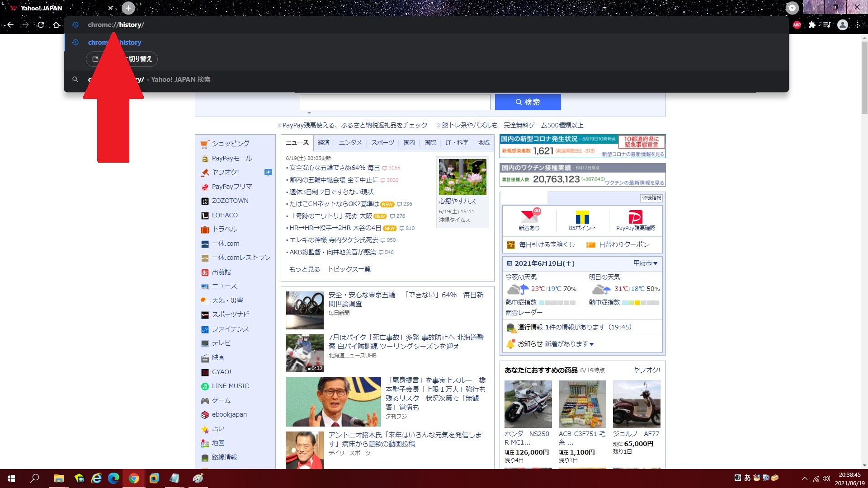Open the トラベル suitcase icon
This screenshot has width=868, height=488.
205,230
